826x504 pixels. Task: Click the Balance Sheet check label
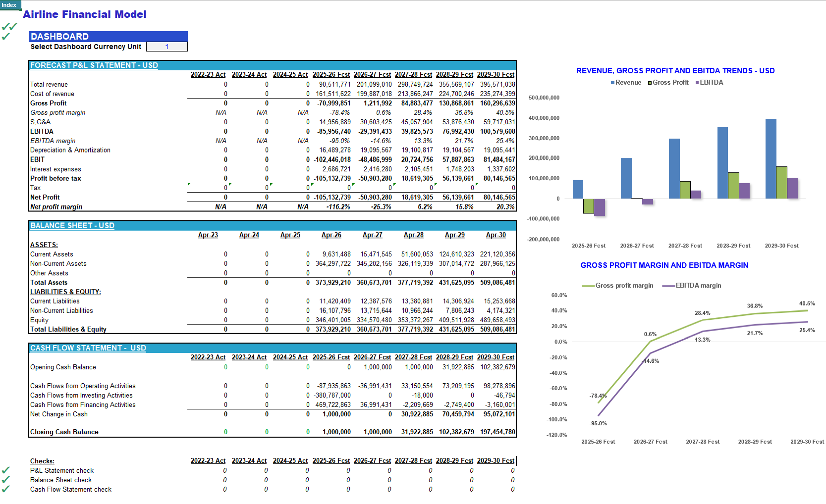[61, 480]
